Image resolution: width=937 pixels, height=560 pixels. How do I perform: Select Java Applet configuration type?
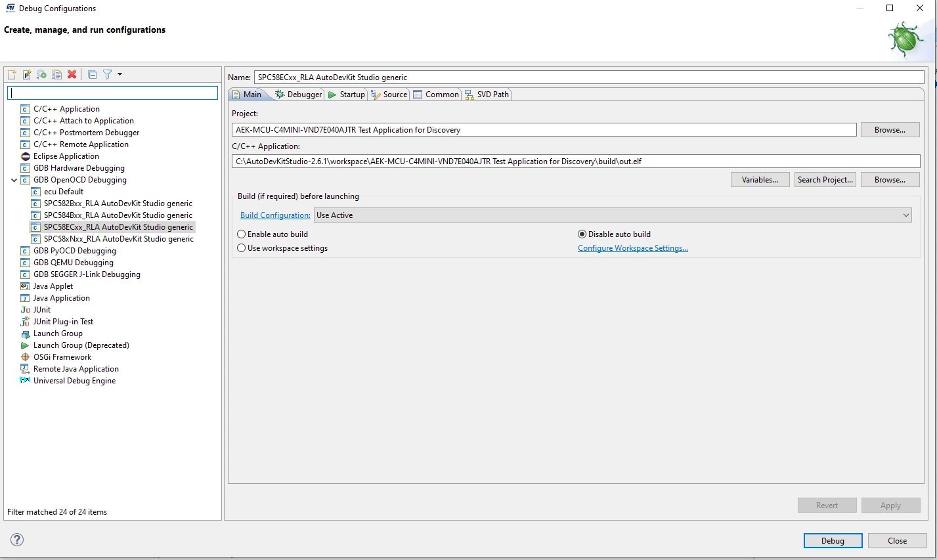pyautogui.click(x=53, y=286)
